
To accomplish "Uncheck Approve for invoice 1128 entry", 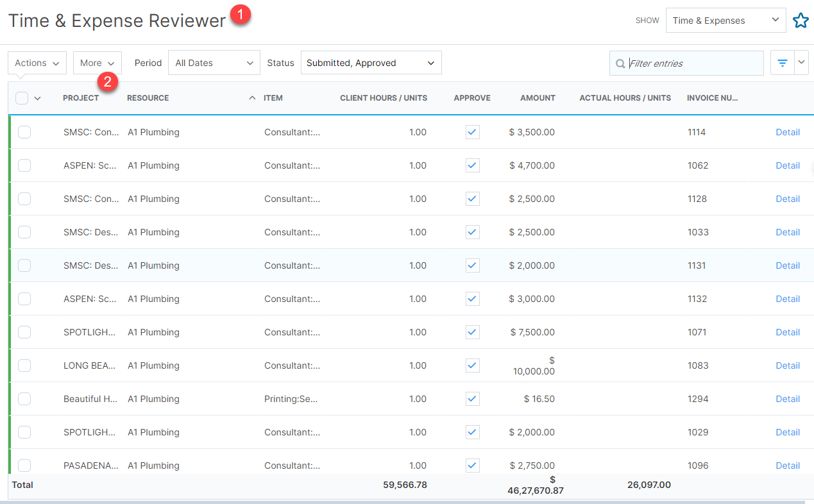I will coord(473,199).
